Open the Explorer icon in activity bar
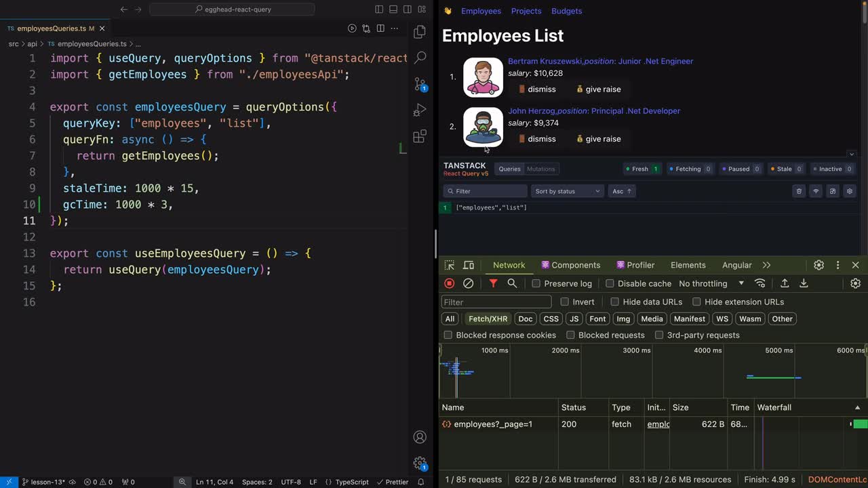The image size is (868, 488). [x=420, y=32]
